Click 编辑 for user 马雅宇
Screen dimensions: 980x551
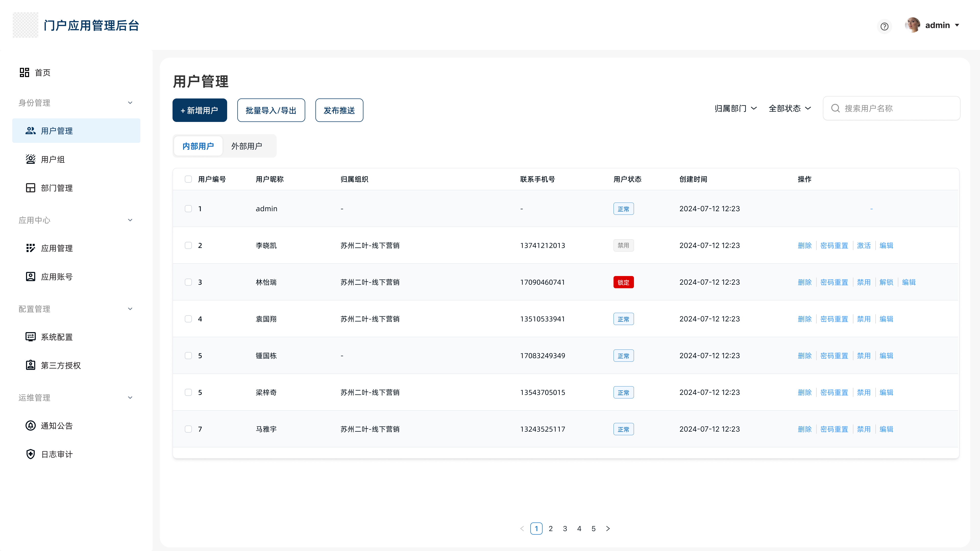pyautogui.click(x=886, y=429)
